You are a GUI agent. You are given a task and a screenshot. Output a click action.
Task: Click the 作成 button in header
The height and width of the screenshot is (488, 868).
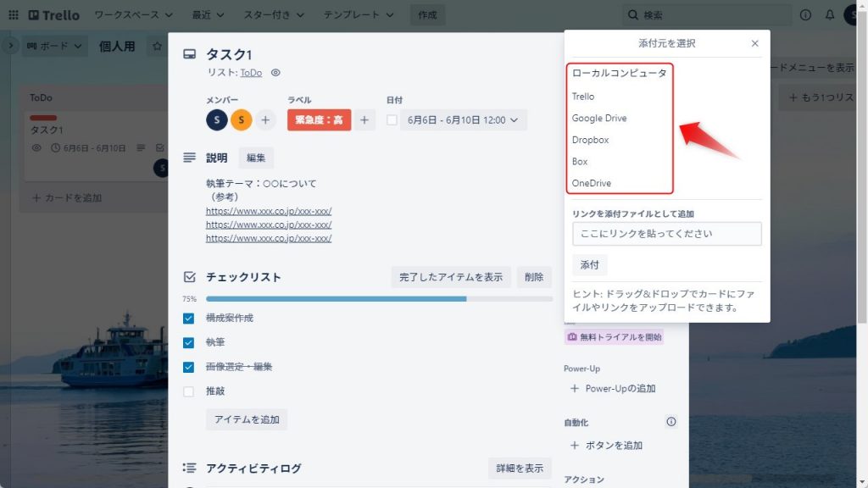click(427, 15)
